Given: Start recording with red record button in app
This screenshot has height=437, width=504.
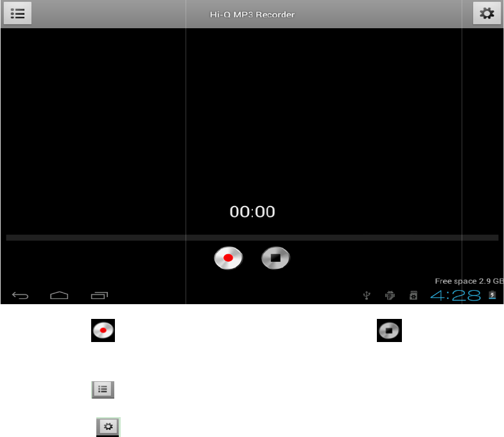Looking at the screenshot, I should tap(228, 258).
